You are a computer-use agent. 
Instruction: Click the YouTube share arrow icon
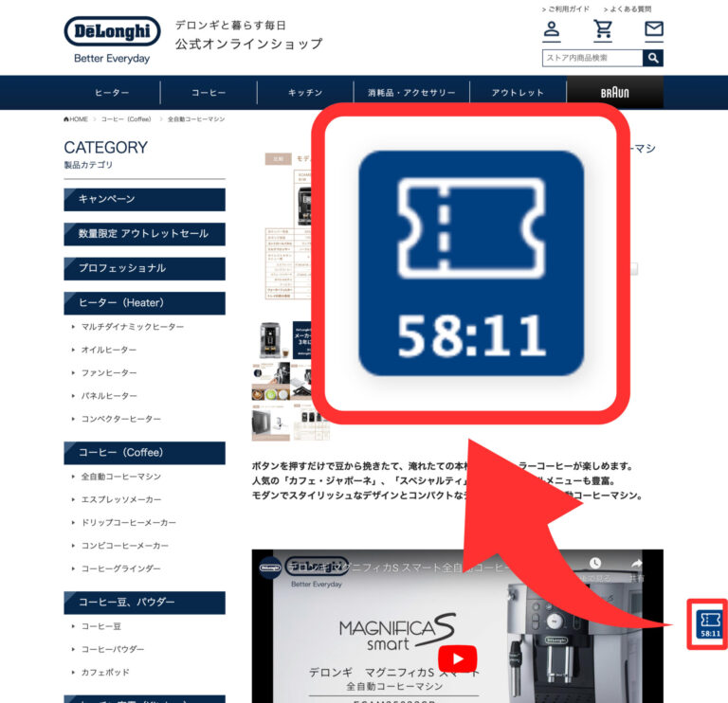click(x=636, y=566)
